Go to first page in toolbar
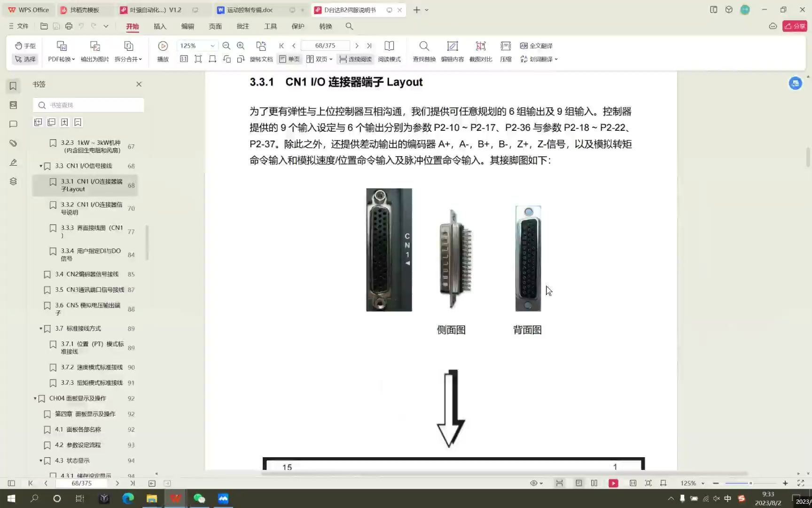This screenshot has width=812, height=508. pos(281,46)
